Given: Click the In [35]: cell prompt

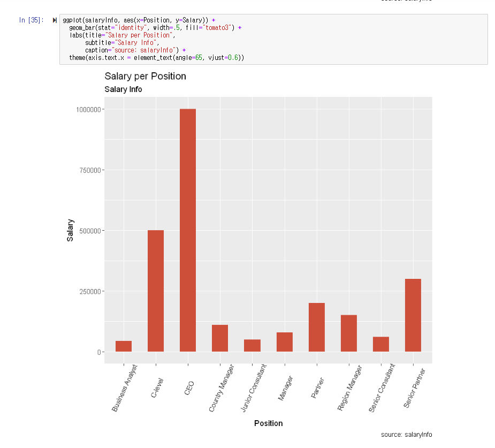Looking at the screenshot, I should pos(31,20).
